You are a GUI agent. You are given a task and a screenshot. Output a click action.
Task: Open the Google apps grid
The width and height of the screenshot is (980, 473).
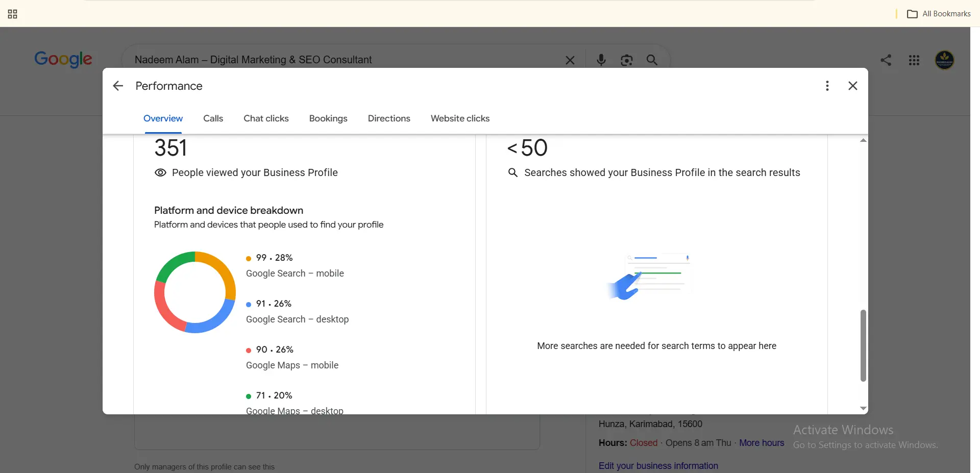[x=914, y=60]
